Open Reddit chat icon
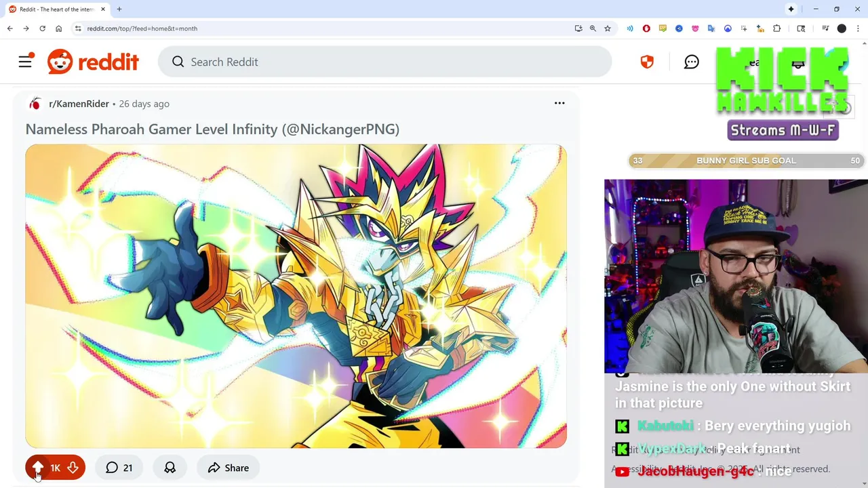This screenshot has height=488, width=868. tap(691, 62)
